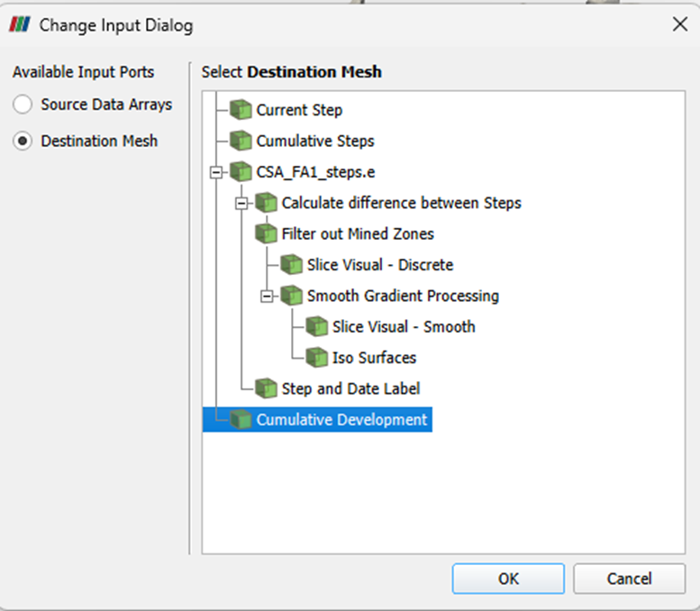Click the Iso Surfaces cube icon

[317, 357]
